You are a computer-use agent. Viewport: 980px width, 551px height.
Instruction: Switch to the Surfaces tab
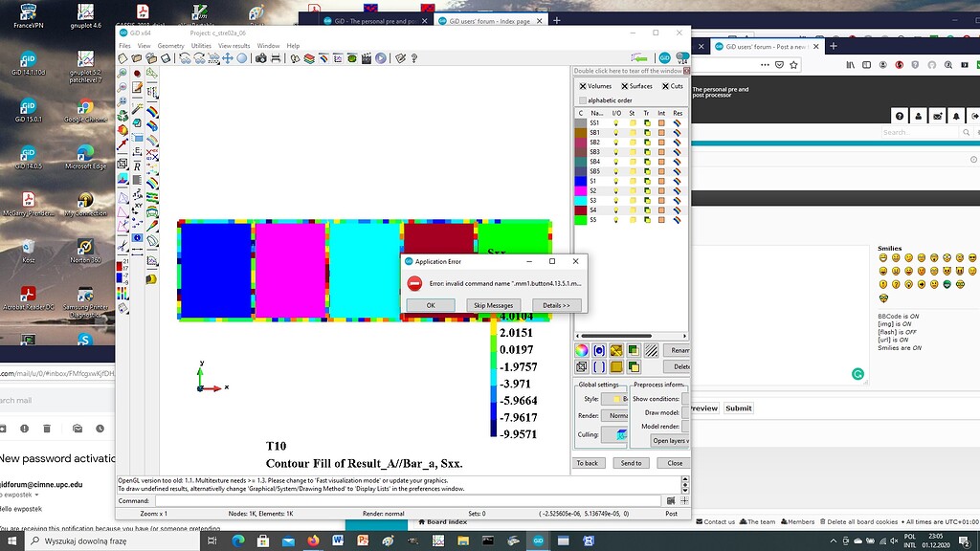[636, 86]
